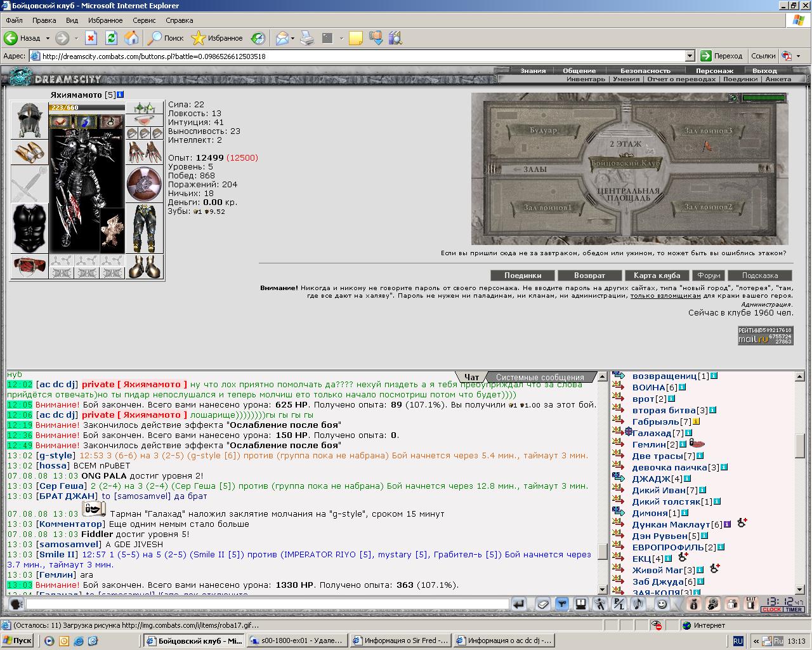Click the CLOCK label under the time

(771, 609)
